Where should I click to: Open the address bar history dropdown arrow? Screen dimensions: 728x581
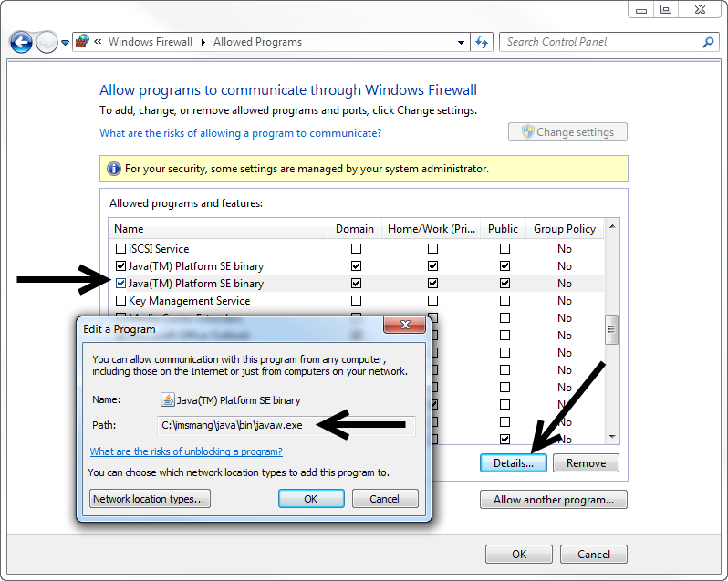coord(461,42)
